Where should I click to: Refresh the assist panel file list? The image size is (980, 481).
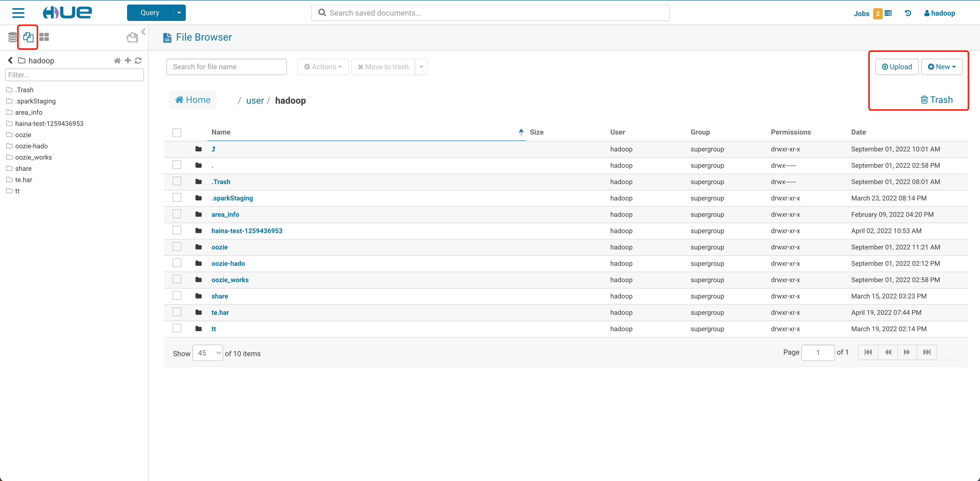[x=138, y=61]
